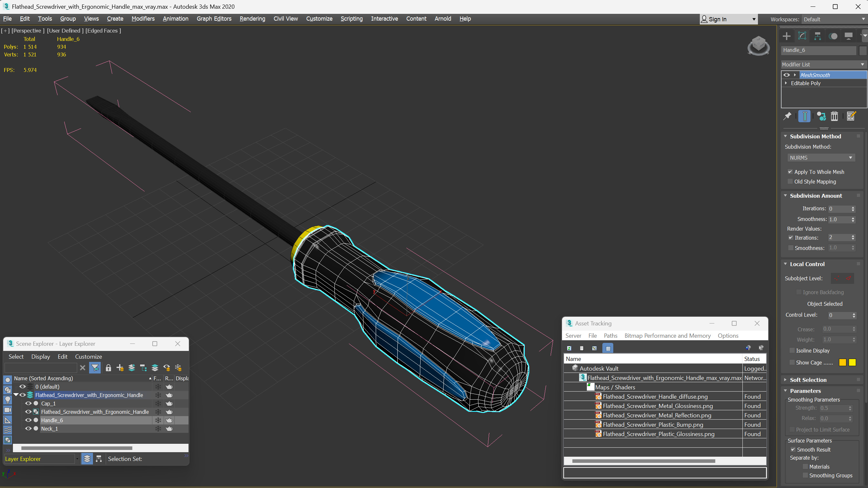868x488 pixels.
Task: Toggle Render Values Iterations checkbox
Action: 791,237
